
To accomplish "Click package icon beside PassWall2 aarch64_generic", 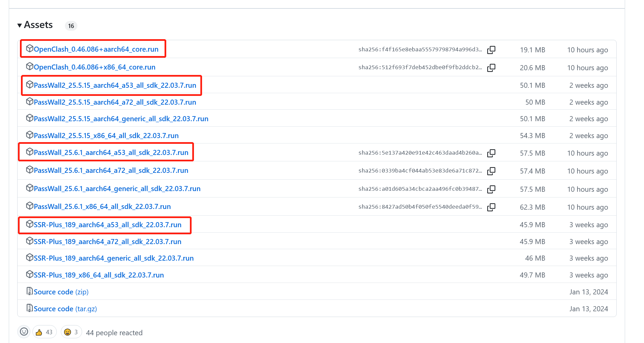I will coord(30,118).
